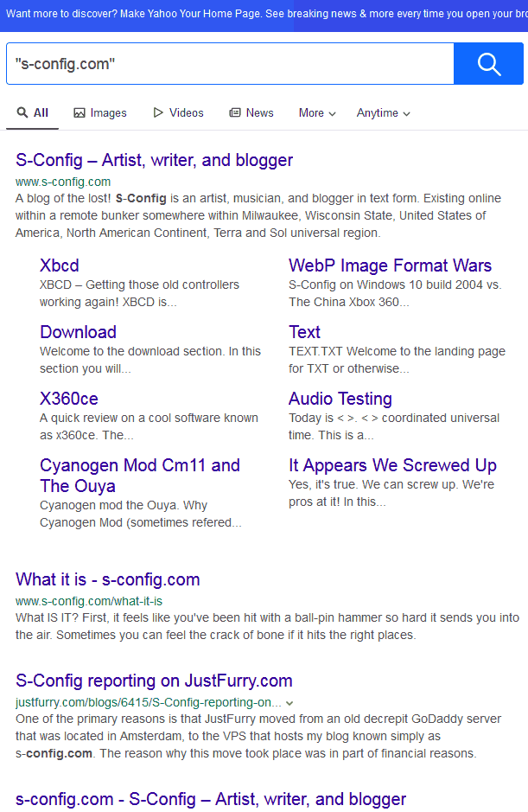Screen dimensions: 528x812
Task: Click the snippet "XBCD – Getting those old controllers"
Action: tap(140, 285)
